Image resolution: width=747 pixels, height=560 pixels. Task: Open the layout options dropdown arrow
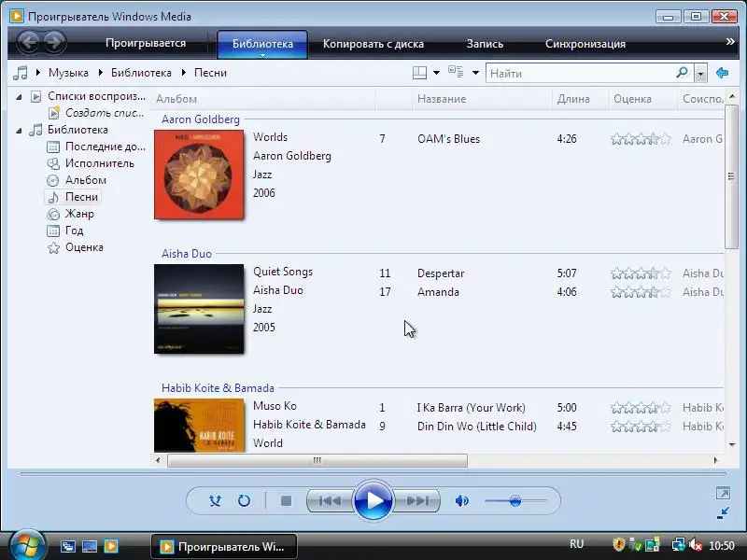(436, 73)
